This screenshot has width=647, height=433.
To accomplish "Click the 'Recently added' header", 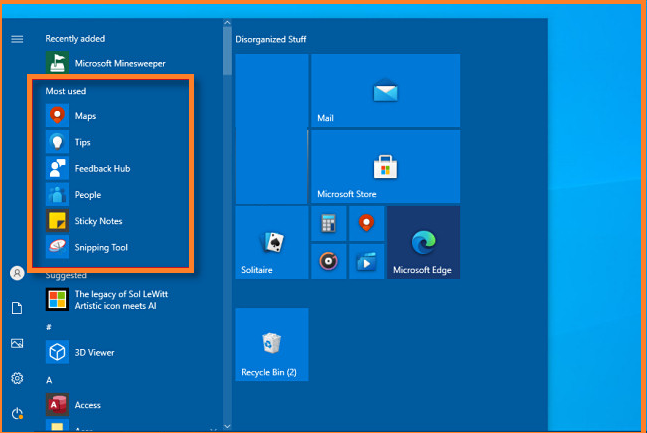I will pos(75,39).
